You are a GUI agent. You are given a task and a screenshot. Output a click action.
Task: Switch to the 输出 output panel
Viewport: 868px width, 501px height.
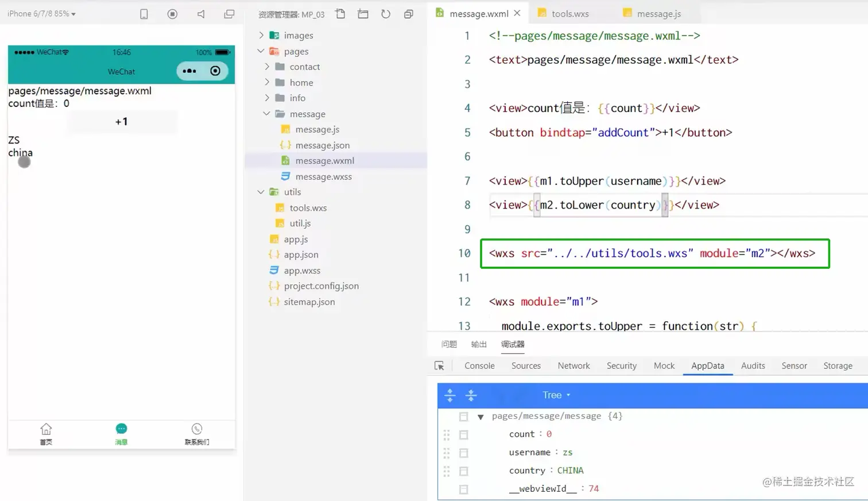[x=479, y=344]
